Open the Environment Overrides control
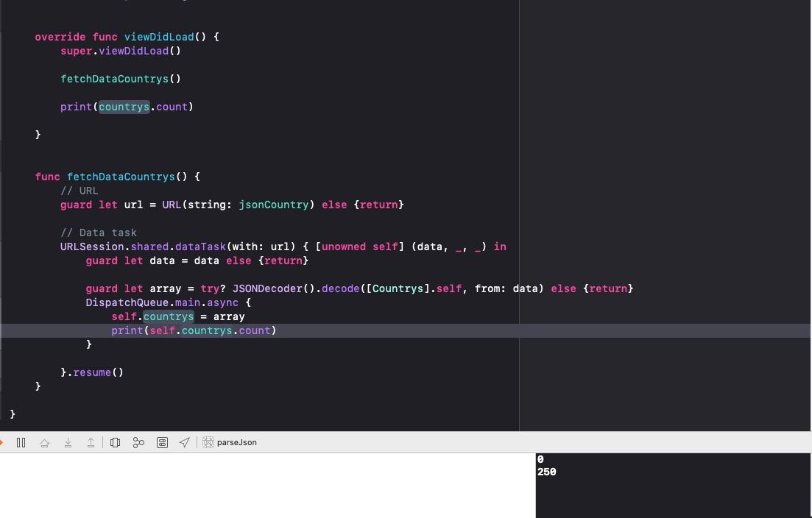This screenshot has width=812, height=518. pyautogui.click(x=162, y=442)
